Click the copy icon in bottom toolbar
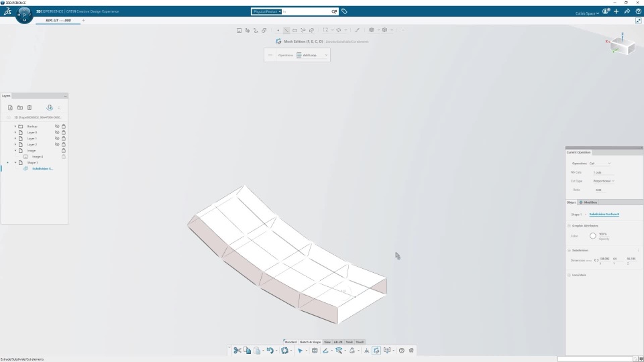This screenshot has width=644, height=362. coord(247,350)
